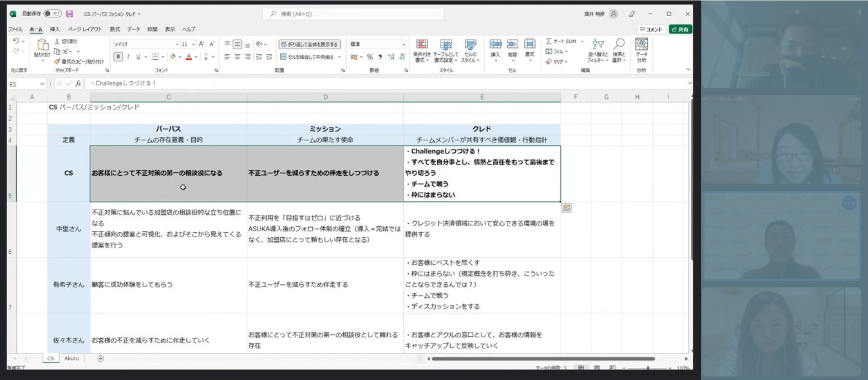Click Insert cells icon
This screenshot has width=868, height=380.
495,47
